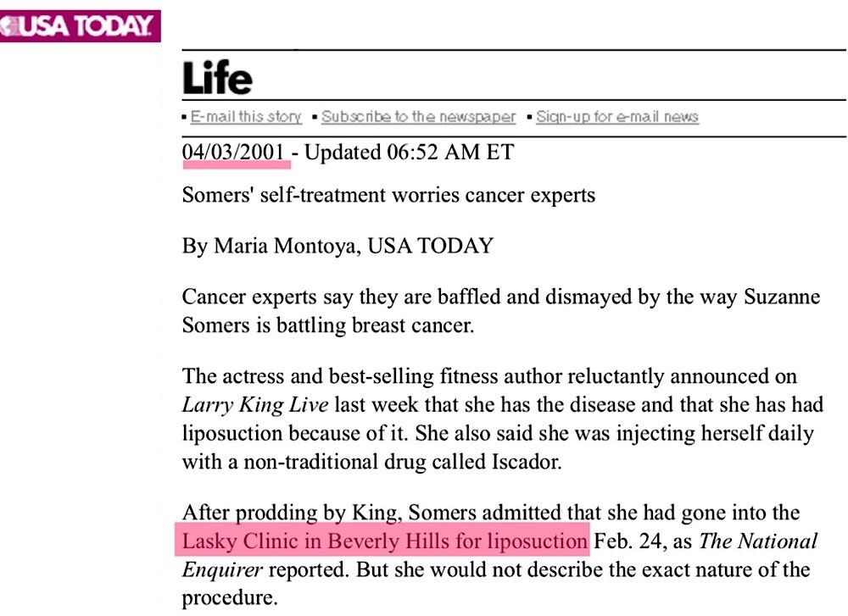This screenshot has height=616, width=848.
Task: Click the byline By Maria Montoya
Action: tap(337, 246)
